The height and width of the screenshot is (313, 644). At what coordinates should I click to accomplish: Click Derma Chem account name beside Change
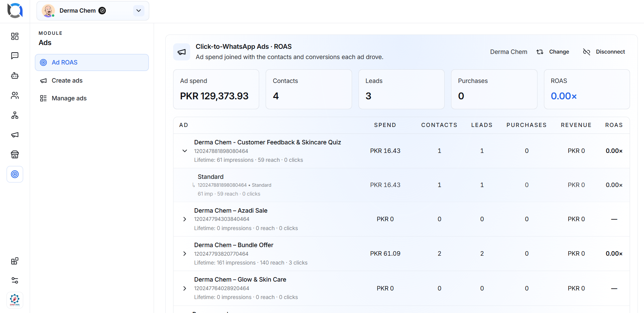point(509,52)
